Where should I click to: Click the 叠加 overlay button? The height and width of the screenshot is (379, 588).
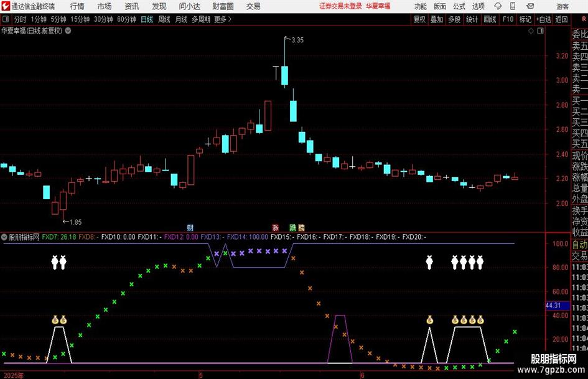point(437,19)
